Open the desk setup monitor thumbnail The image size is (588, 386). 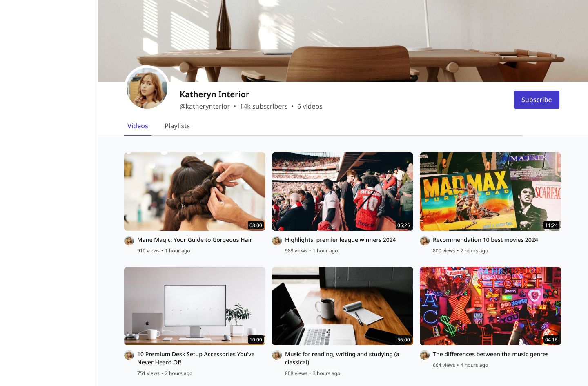pos(195,306)
